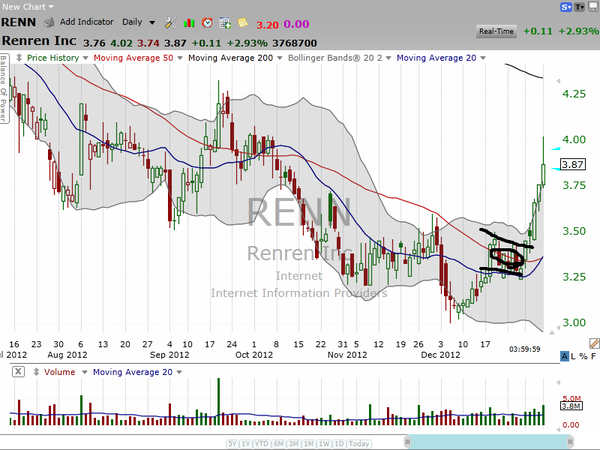
Task: Click the Dec 2012 date label
Action: tap(440, 355)
